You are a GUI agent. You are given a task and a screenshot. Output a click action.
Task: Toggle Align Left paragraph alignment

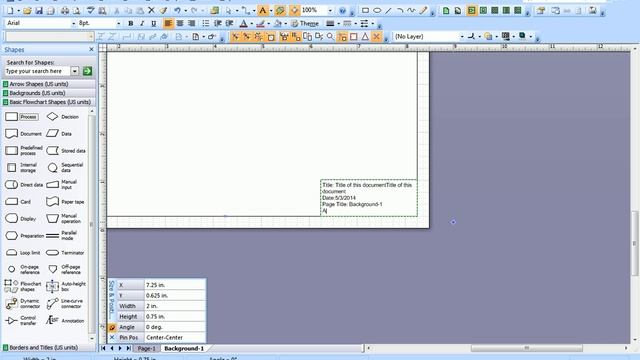coord(168,24)
